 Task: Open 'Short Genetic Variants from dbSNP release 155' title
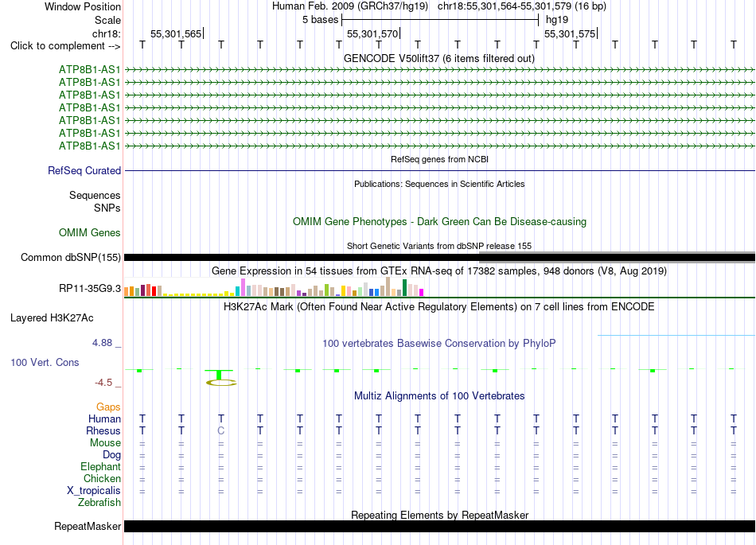pos(439,246)
